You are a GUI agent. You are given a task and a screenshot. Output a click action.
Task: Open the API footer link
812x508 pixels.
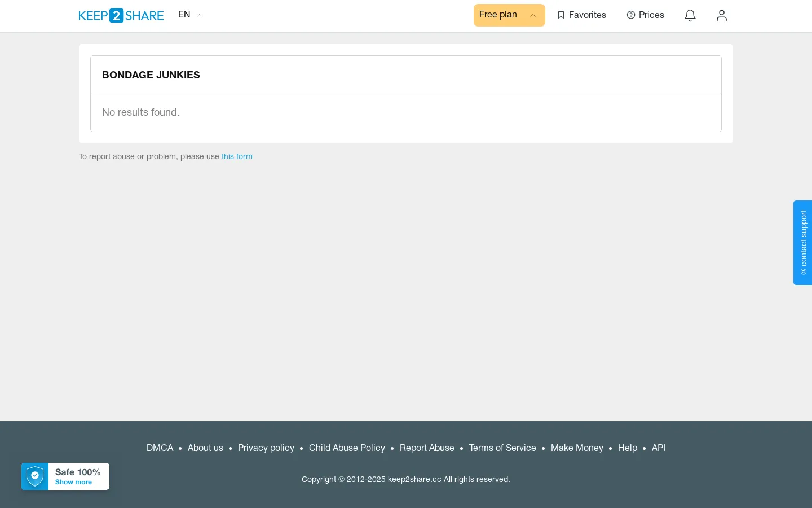(659, 448)
